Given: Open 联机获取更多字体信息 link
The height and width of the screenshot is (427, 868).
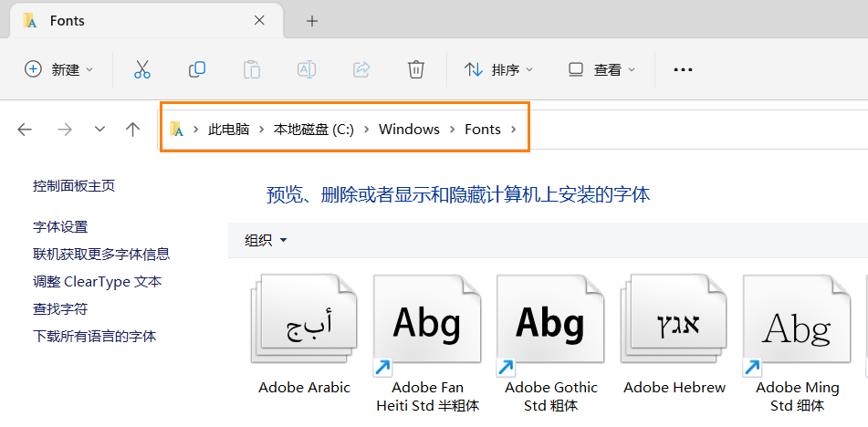Looking at the screenshot, I should (101, 254).
